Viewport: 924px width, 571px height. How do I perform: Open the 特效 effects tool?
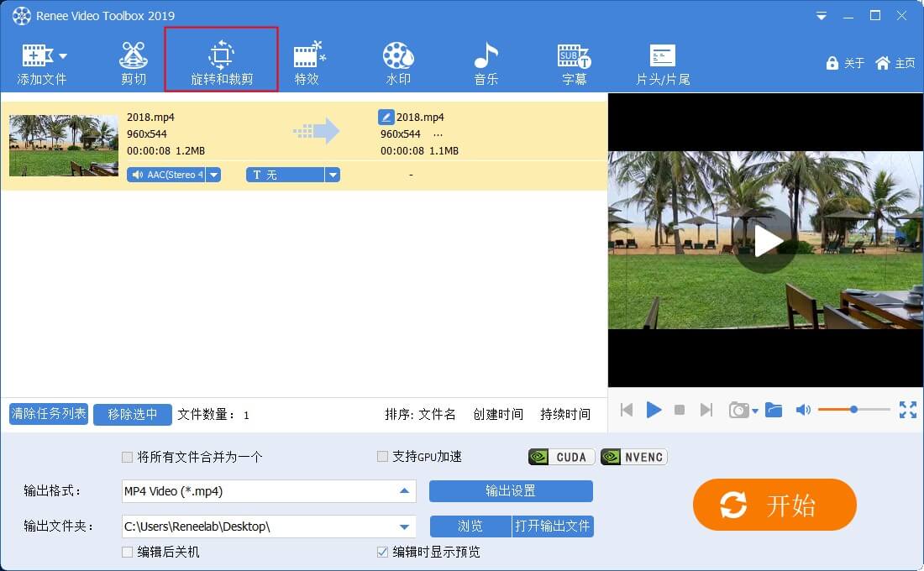[308, 64]
